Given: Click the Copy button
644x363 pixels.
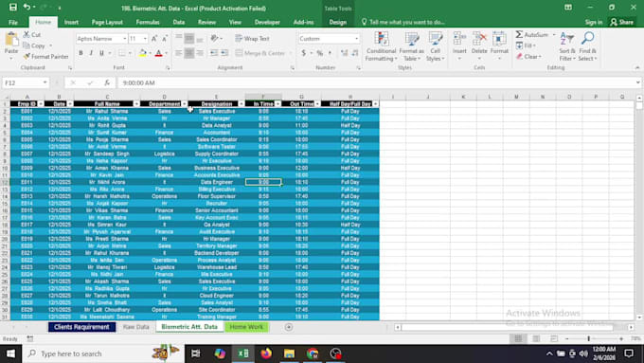Looking at the screenshot, I should point(34,45).
